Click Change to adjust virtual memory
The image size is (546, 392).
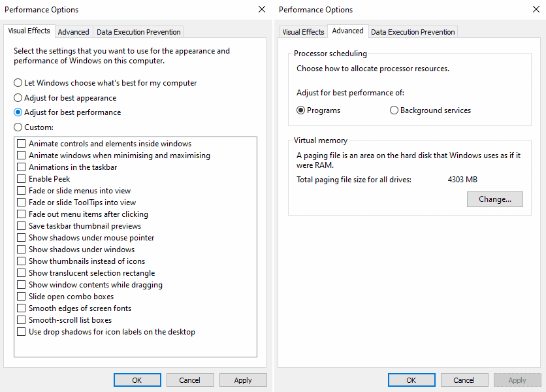coord(494,199)
